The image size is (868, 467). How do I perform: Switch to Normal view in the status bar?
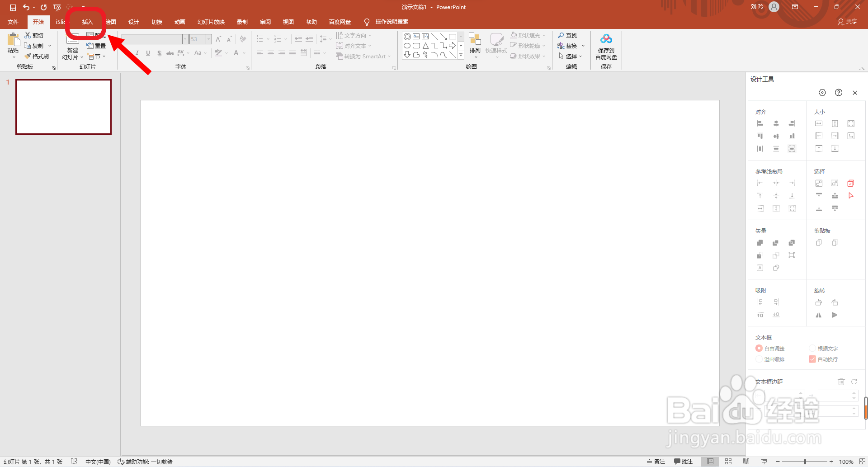click(x=710, y=462)
